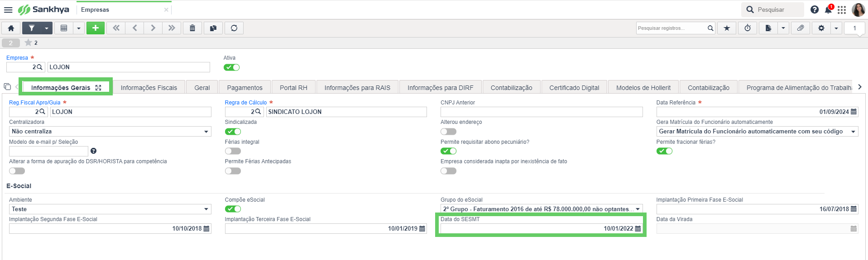Expand the Ambiente dropdown showing Teste
Viewport: 868px width, 260px height.
coord(110,209)
